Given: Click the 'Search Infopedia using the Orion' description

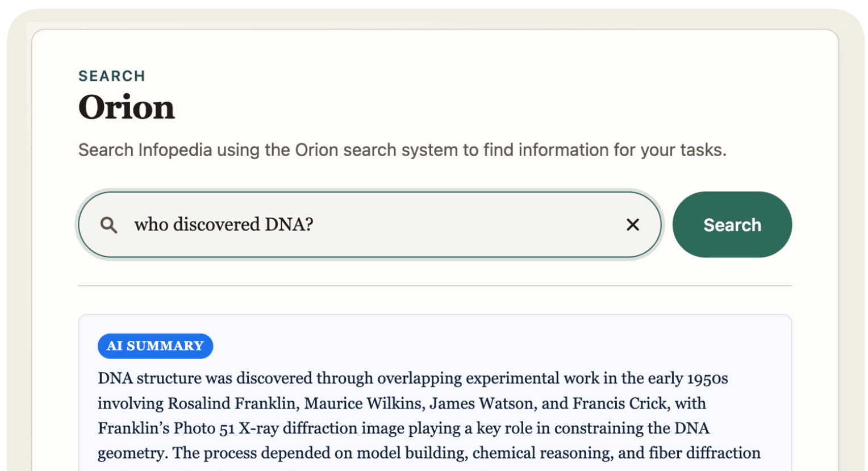Looking at the screenshot, I should click(x=402, y=150).
